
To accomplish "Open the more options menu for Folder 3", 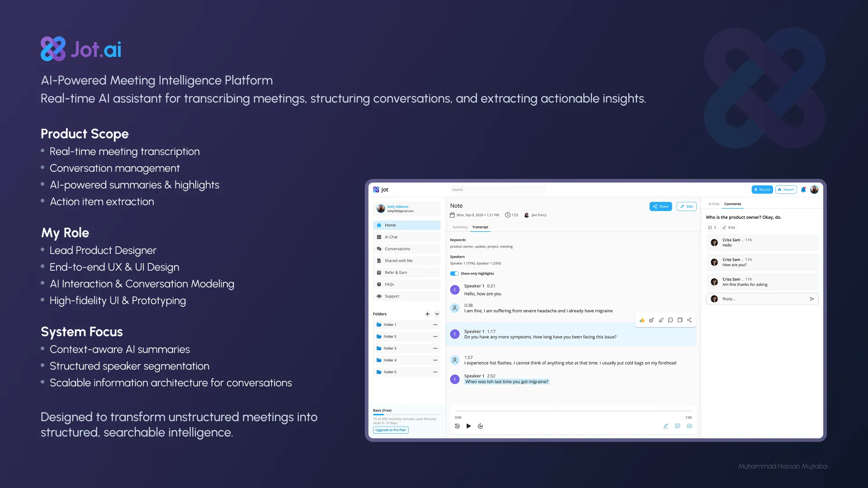I will [x=435, y=348].
